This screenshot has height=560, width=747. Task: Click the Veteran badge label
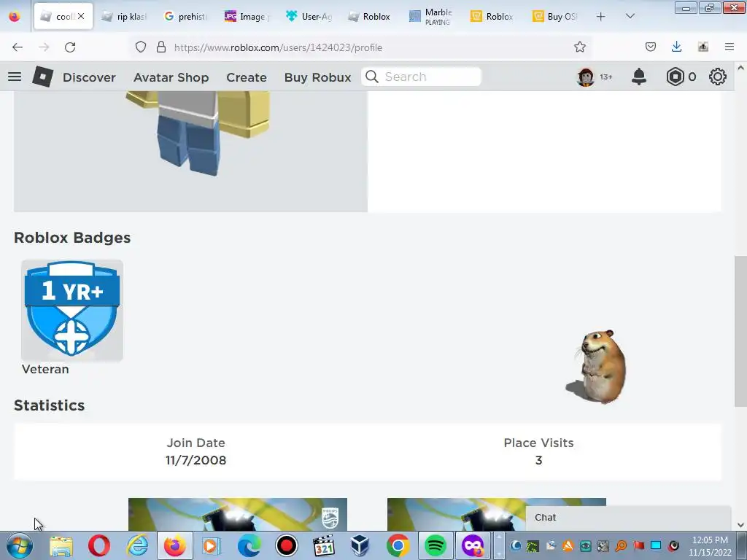pos(45,369)
